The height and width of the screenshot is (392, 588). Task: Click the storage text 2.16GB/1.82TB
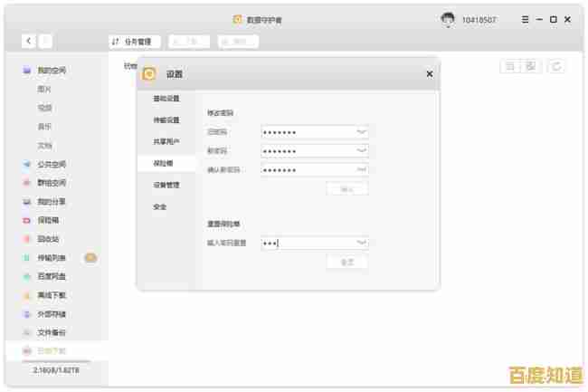click(56, 370)
